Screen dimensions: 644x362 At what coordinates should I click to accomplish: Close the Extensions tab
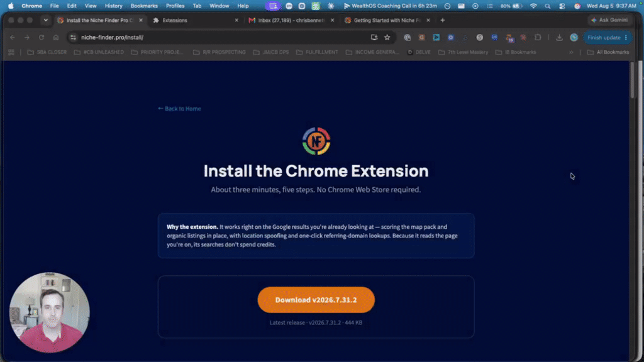[236, 20]
